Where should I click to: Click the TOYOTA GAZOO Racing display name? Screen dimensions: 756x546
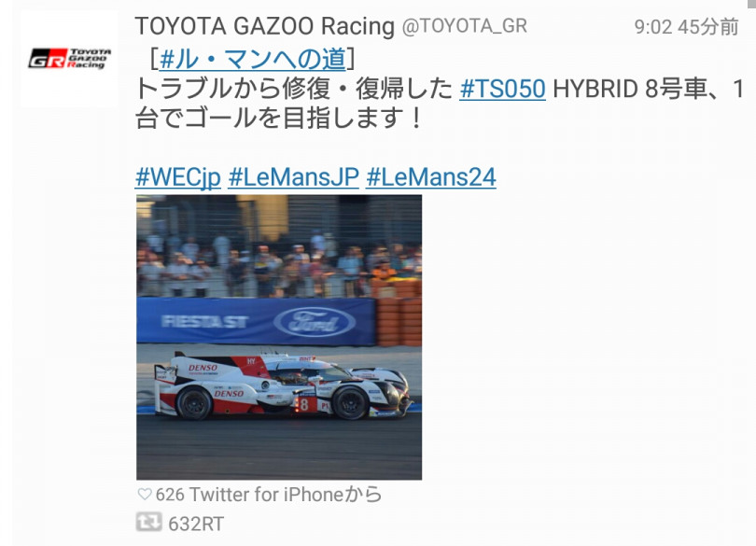265,26
